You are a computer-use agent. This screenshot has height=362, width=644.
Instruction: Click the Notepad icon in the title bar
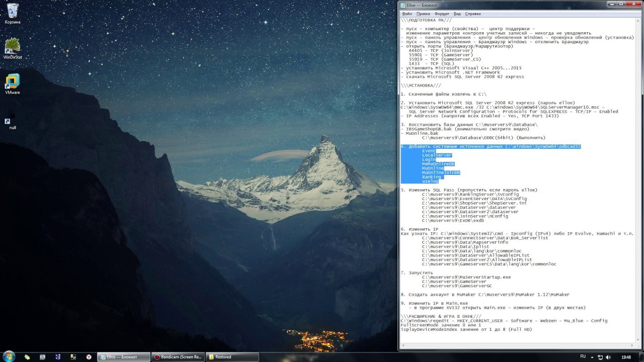pyautogui.click(x=403, y=5)
